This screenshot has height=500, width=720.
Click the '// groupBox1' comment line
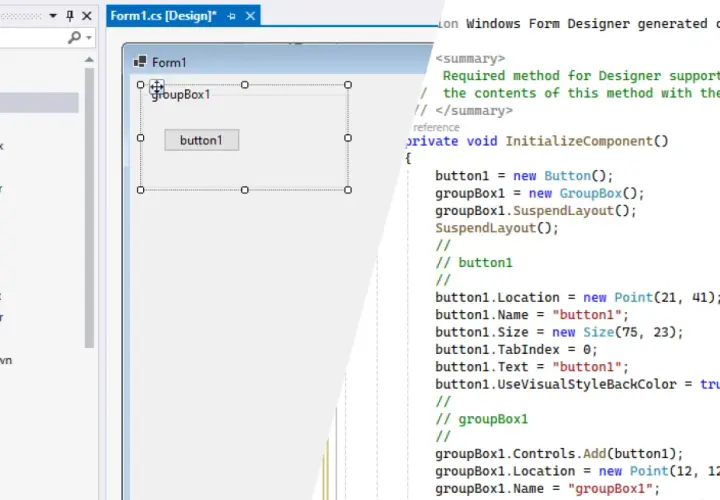[x=482, y=419]
